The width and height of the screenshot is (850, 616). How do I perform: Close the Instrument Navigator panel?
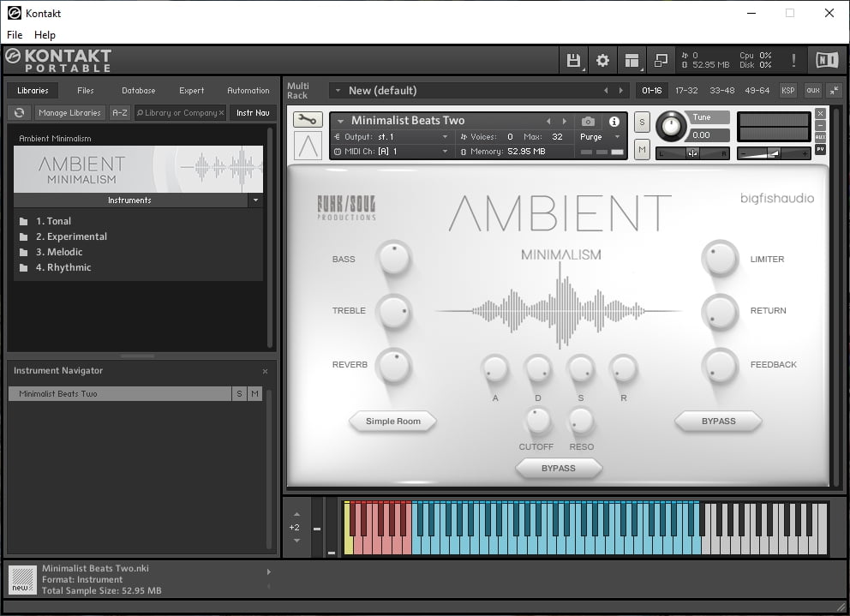pos(265,372)
